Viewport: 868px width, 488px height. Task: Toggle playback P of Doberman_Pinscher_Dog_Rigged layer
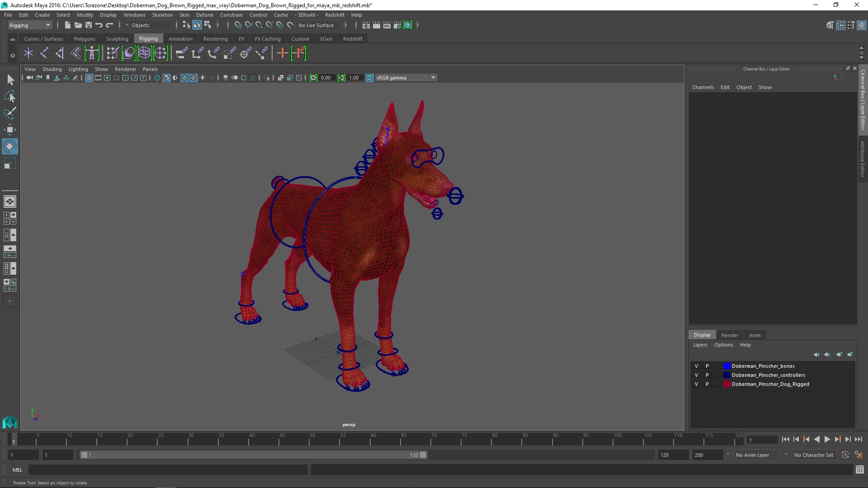[707, 384]
